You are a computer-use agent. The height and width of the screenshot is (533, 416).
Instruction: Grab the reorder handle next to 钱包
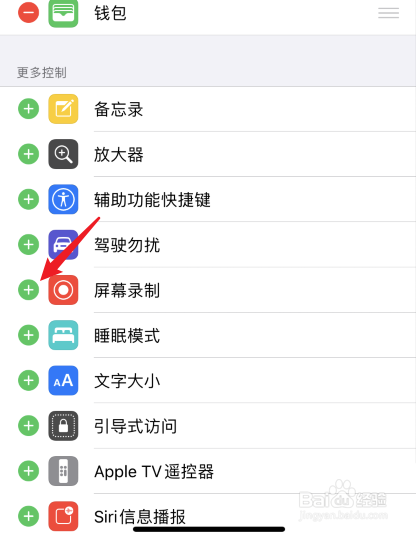(x=388, y=13)
